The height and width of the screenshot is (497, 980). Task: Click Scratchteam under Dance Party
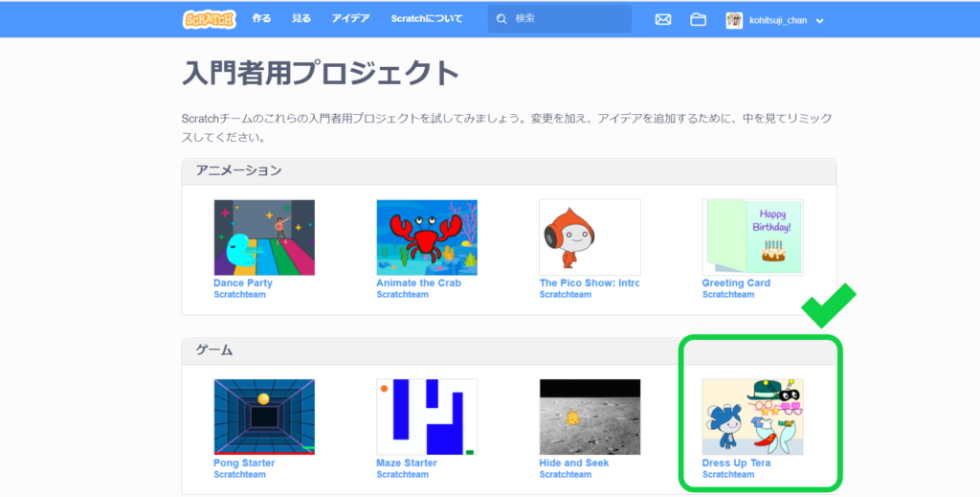tap(239, 294)
